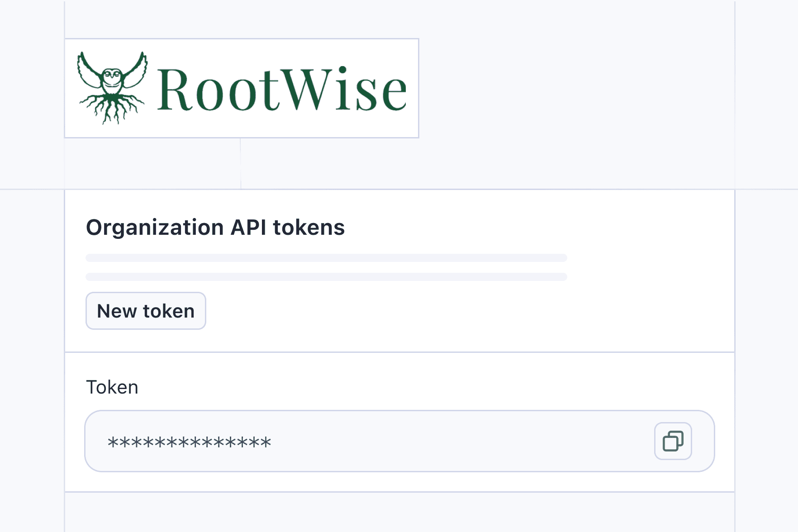Image resolution: width=798 pixels, height=532 pixels.
Task: Click the second placeholder description line
Action: tap(326, 277)
